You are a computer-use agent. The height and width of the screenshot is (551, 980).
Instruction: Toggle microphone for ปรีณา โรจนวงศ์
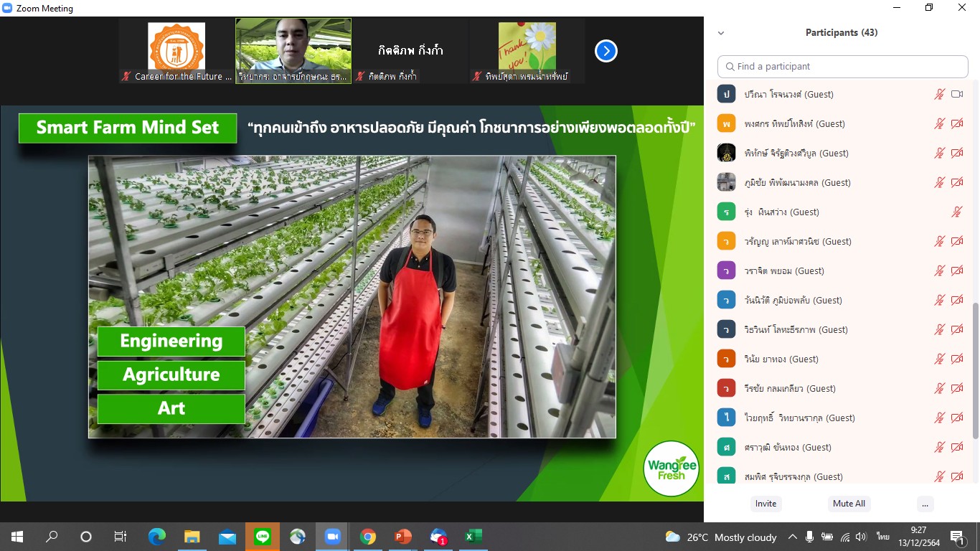[x=939, y=94]
